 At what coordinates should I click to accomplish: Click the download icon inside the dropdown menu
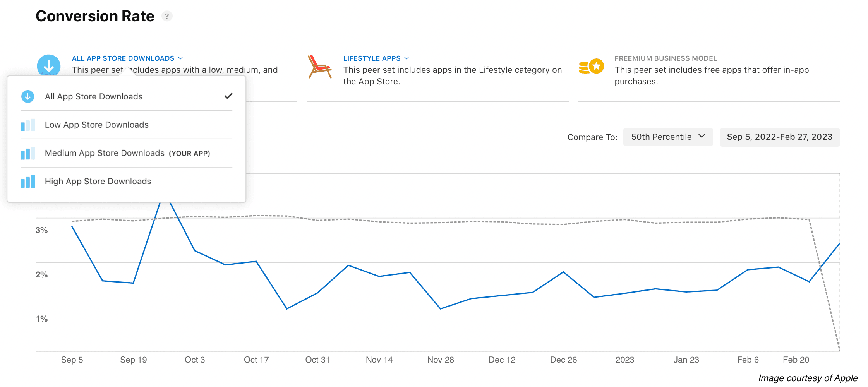coord(27,96)
